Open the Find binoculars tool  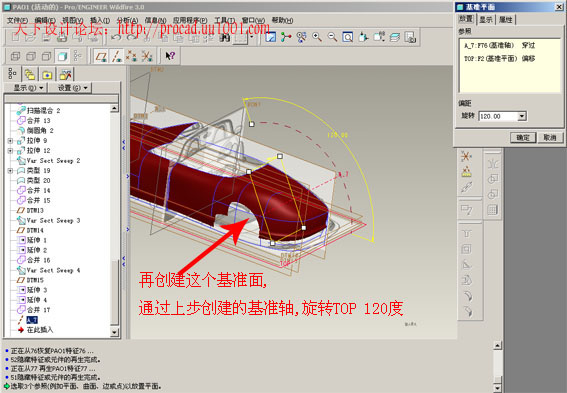tap(225, 37)
